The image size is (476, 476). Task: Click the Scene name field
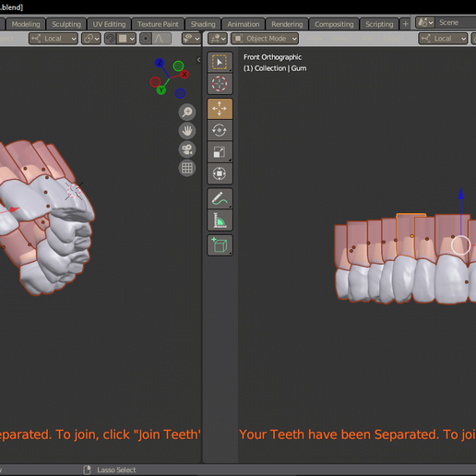pyautogui.click(x=456, y=22)
